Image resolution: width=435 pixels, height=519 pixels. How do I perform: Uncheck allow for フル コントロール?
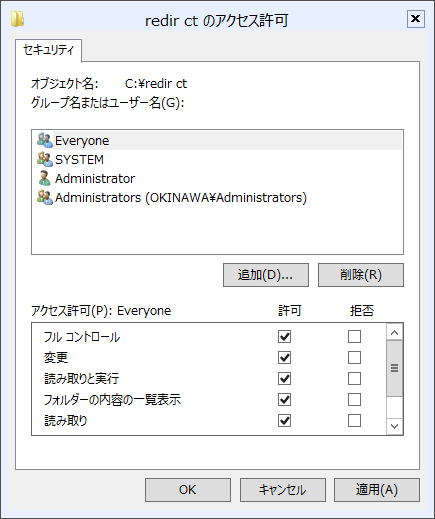point(284,337)
